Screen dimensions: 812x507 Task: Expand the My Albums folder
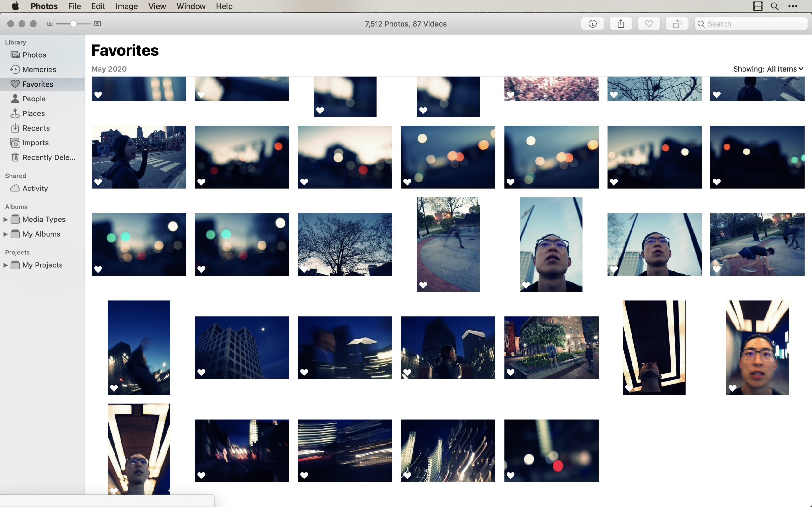[5, 234]
